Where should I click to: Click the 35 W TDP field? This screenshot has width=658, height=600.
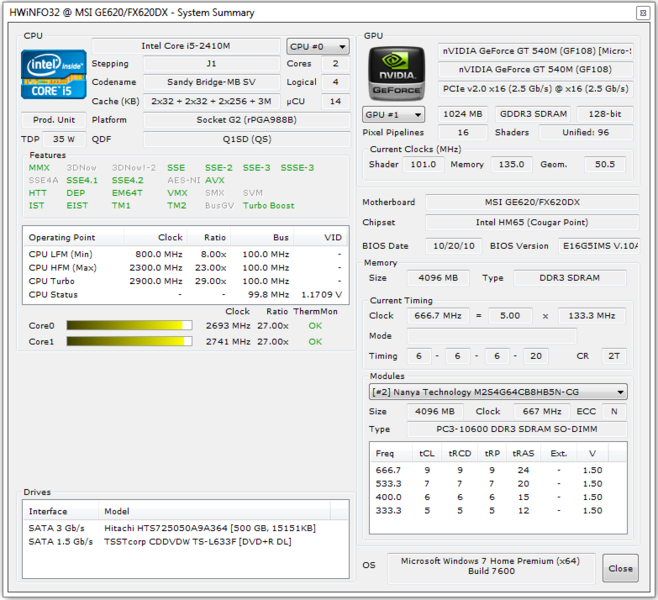pyautogui.click(x=64, y=139)
